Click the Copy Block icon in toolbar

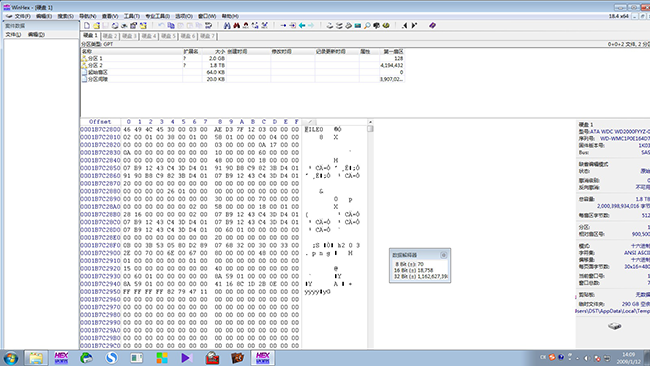171,26
